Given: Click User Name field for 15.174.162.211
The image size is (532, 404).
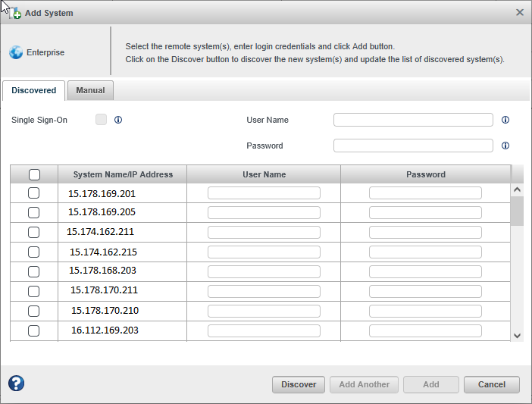Looking at the screenshot, I should [x=264, y=232].
